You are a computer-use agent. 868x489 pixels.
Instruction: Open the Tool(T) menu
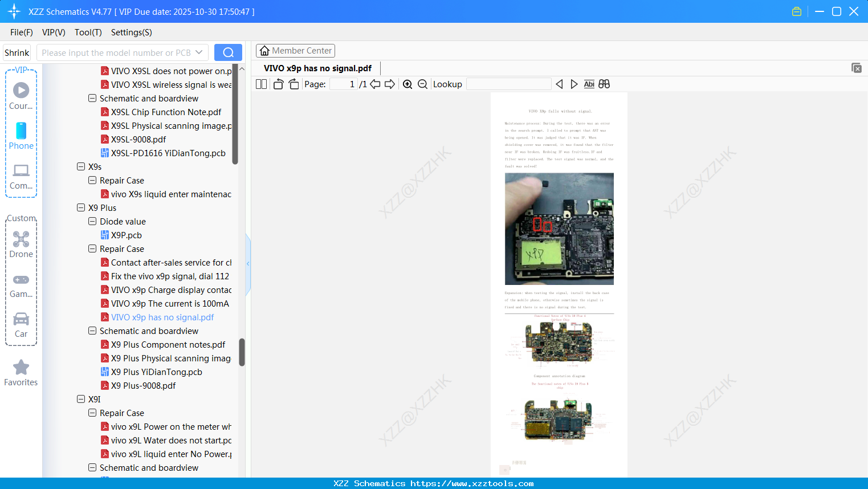pos(88,32)
